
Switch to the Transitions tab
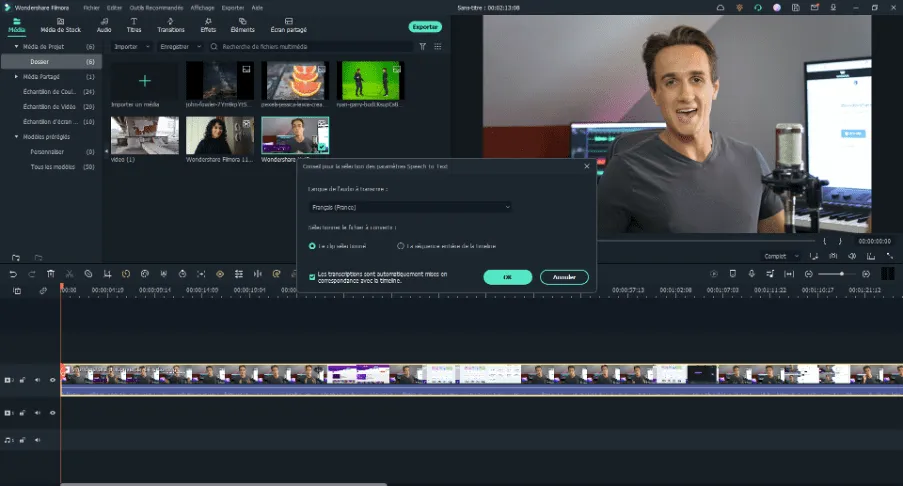click(x=171, y=25)
